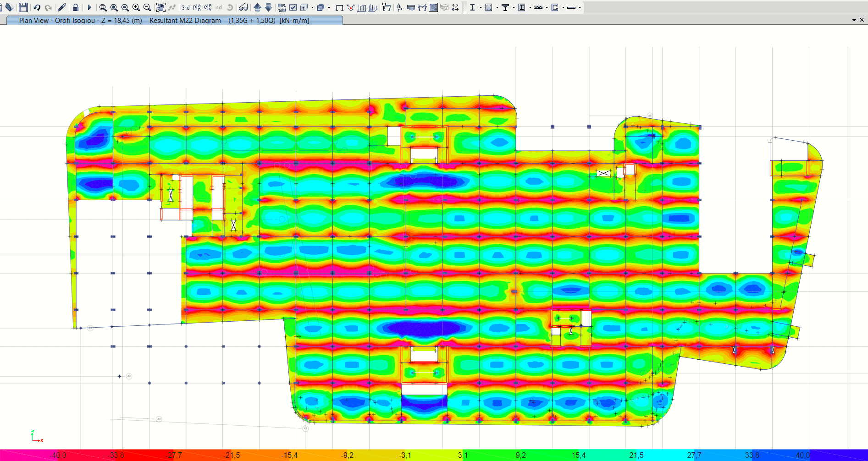This screenshot has height=461, width=868.
Task: Click the shear wall design icon
Action: [555, 7]
